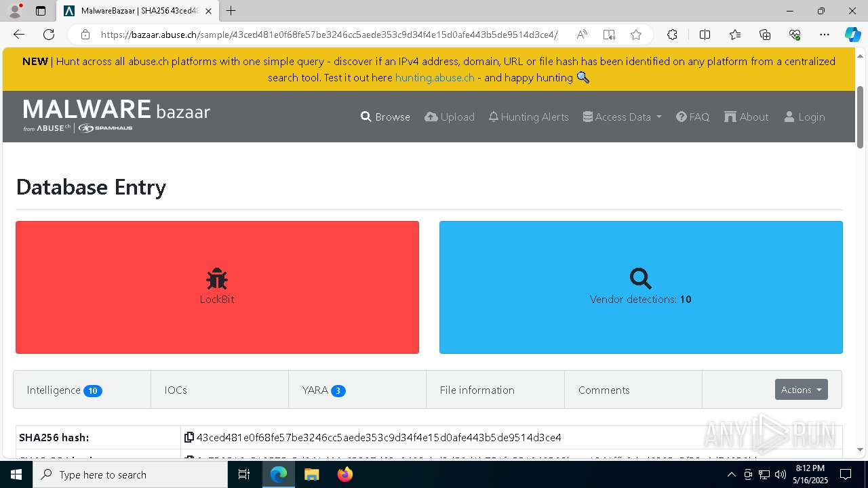Switch to the YARA tab
The width and height of the screenshot is (868, 488).
click(357, 390)
